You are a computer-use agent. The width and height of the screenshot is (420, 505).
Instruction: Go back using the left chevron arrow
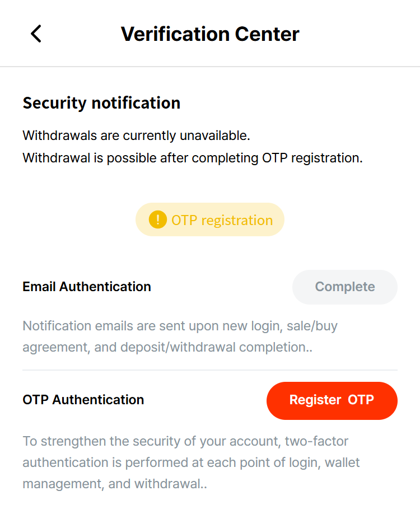36,34
